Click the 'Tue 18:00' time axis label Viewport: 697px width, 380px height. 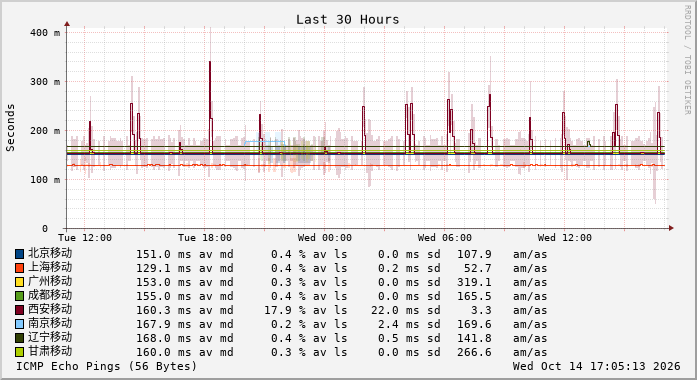coord(204,238)
